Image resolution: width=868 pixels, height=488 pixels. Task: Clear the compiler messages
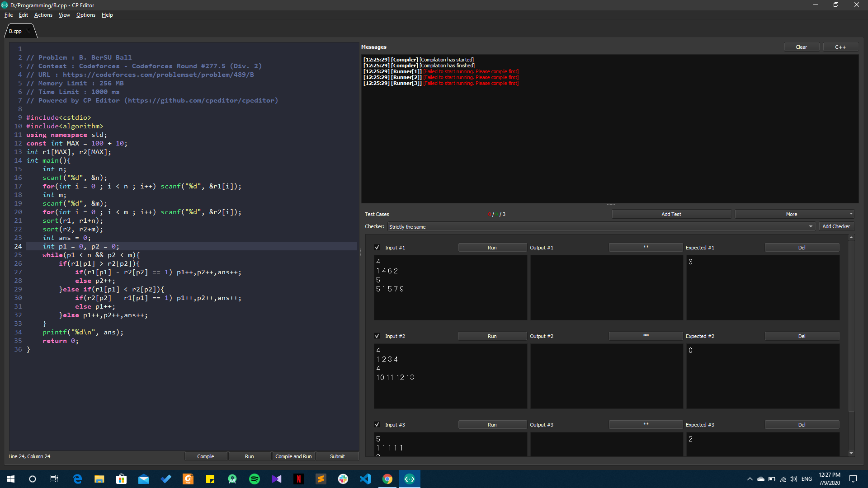(x=801, y=47)
